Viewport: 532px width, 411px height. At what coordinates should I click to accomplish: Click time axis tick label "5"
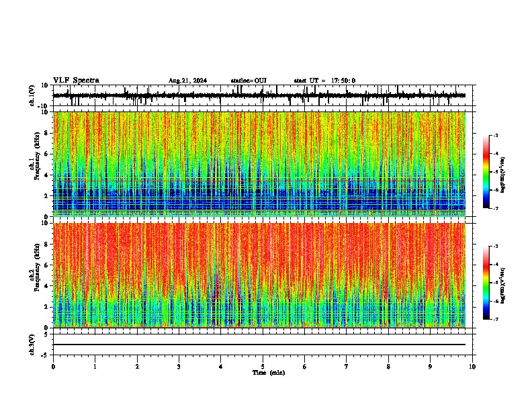(263, 367)
